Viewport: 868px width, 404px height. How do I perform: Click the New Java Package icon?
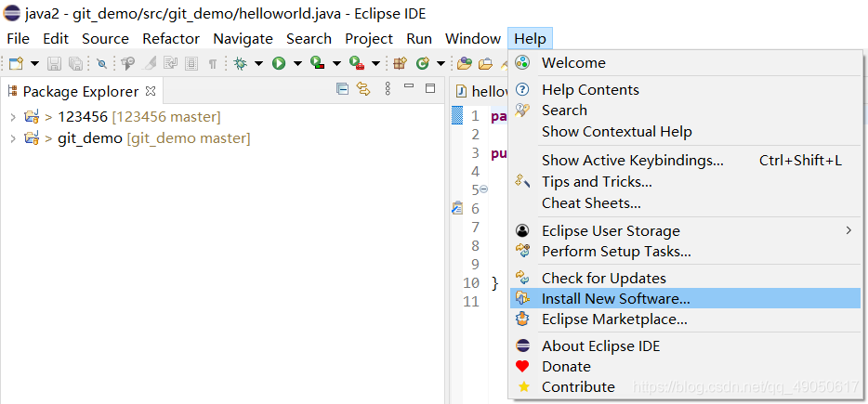point(400,64)
